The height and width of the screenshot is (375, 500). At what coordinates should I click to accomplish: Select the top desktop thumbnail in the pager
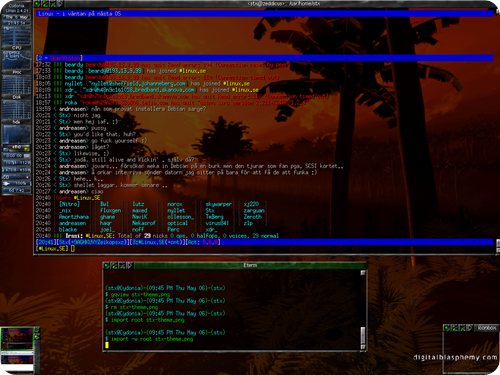point(17,339)
